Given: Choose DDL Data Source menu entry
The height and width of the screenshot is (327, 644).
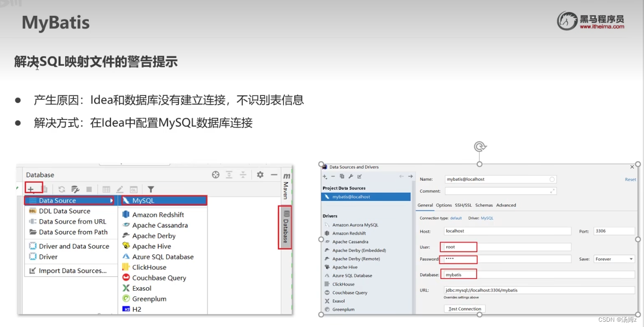Looking at the screenshot, I should [71, 211].
